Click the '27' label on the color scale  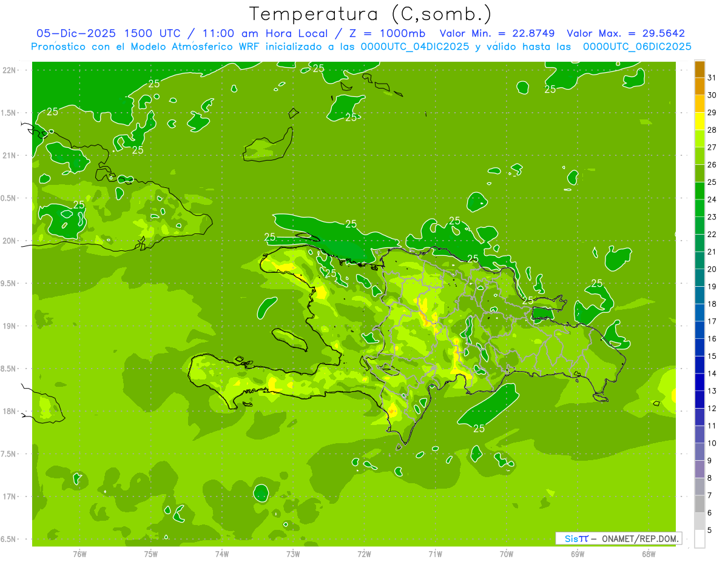click(x=712, y=147)
